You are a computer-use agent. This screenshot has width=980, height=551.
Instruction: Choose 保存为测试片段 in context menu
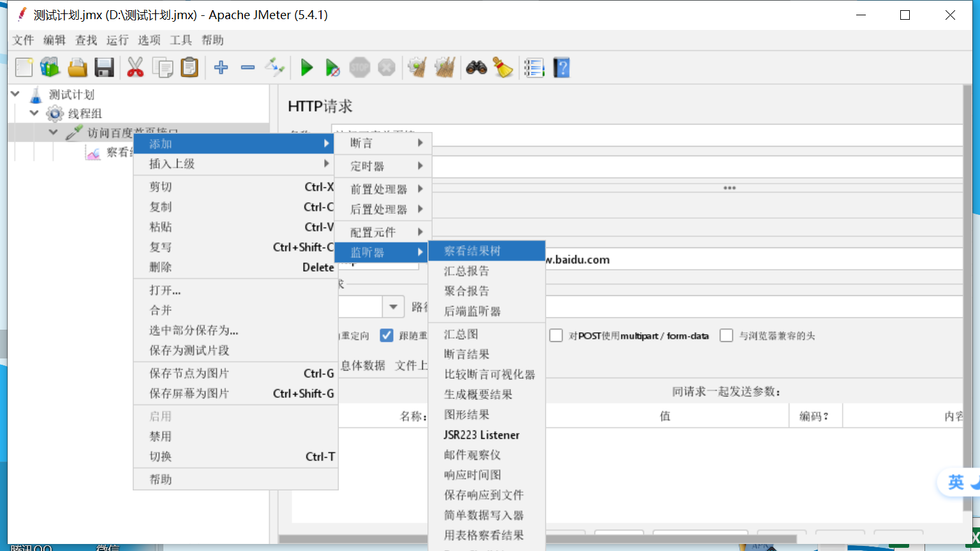(x=235, y=350)
